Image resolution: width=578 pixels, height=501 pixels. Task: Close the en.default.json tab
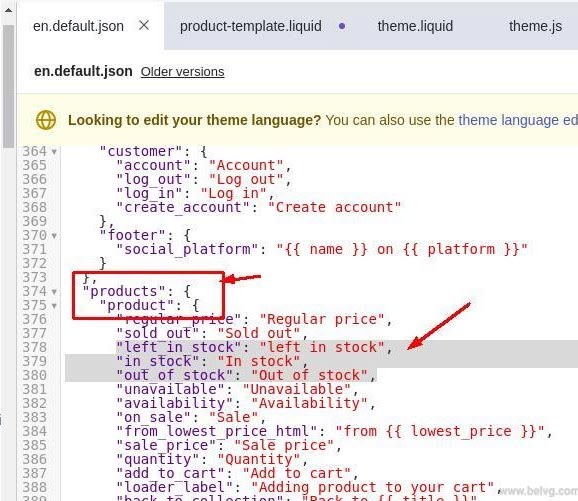coord(144,25)
